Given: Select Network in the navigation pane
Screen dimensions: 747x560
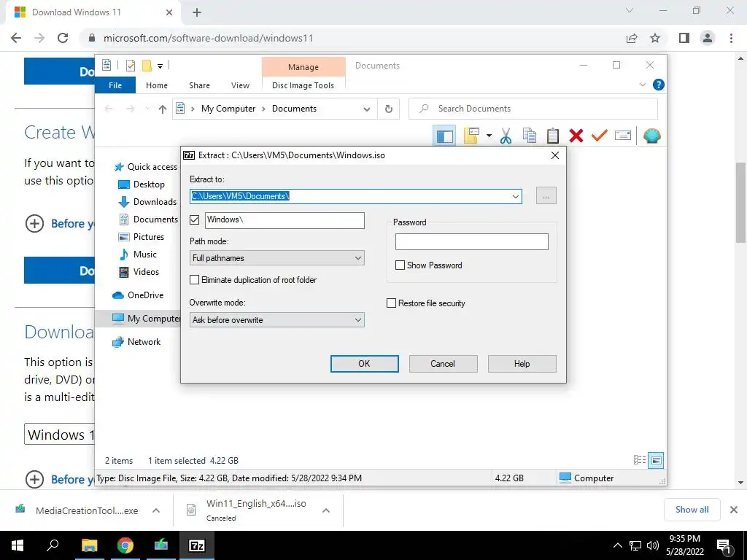Looking at the screenshot, I should pyautogui.click(x=136, y=342).
